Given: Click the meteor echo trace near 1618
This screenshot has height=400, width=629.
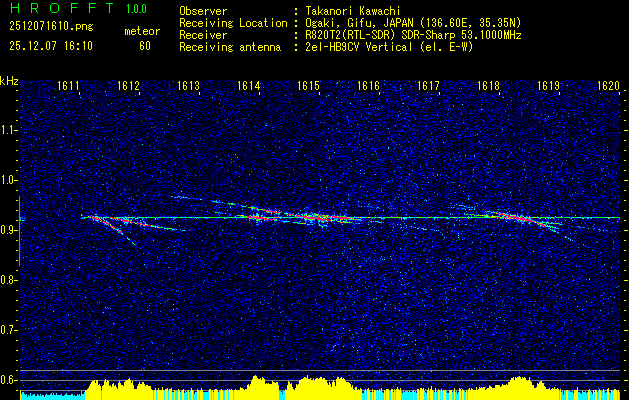Looking at the screenshot, I should pos(521,220).
